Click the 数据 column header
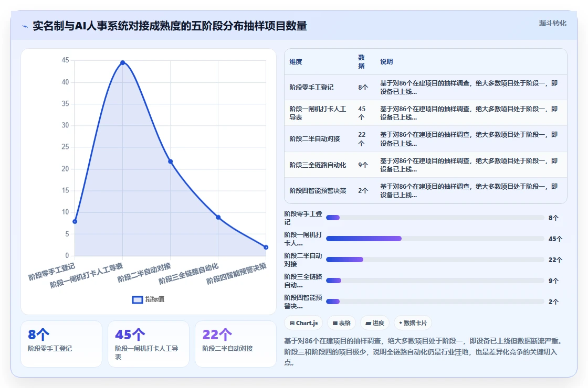 coord(362,61)
